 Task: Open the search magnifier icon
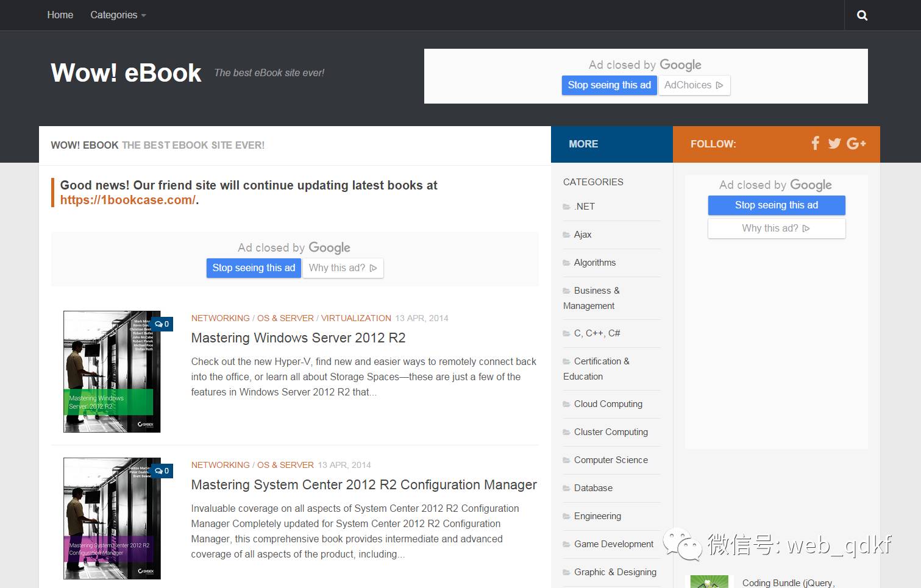pos(862,15)
